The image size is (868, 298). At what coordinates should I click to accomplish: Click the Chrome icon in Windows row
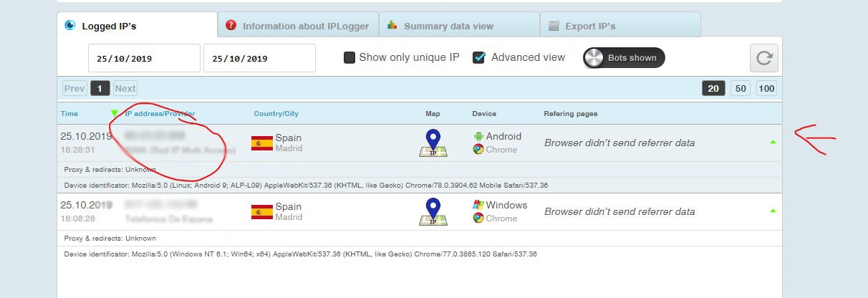(478, 218)
